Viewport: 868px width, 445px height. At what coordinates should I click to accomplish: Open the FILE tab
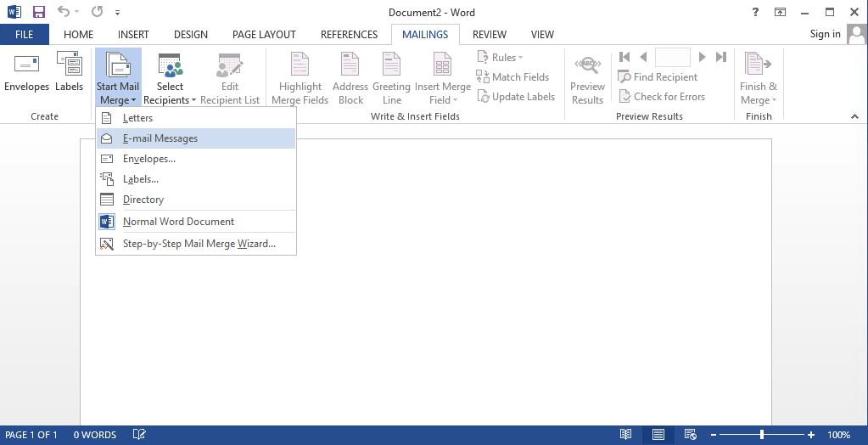[25, 34]
